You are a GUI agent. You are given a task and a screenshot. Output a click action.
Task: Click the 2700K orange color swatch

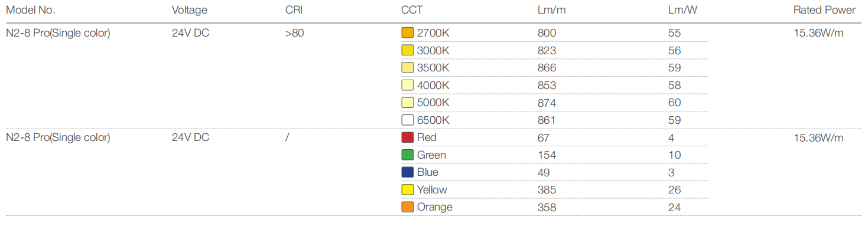point(407,33)
